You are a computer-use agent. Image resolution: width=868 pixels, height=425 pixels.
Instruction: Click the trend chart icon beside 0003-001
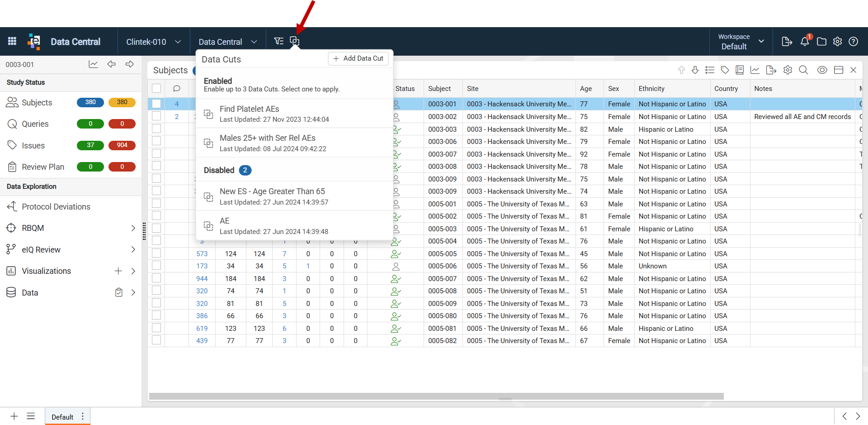point(93,64)
